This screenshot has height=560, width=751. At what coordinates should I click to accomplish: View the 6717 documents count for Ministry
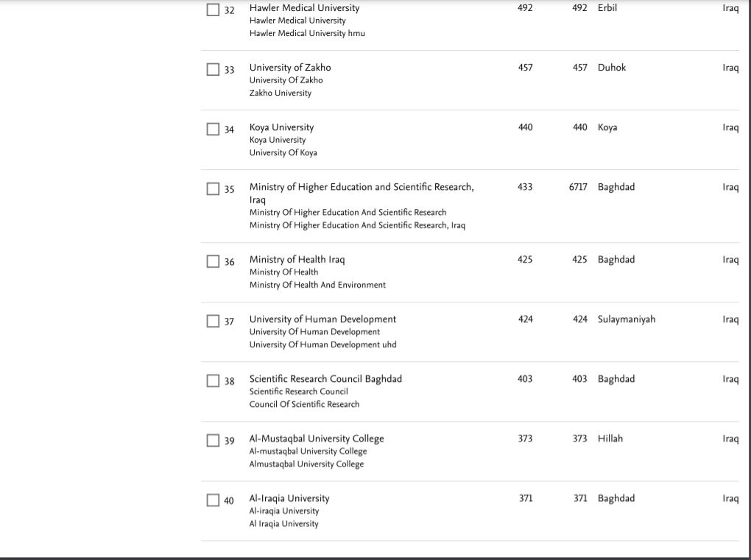coord(578,187)
